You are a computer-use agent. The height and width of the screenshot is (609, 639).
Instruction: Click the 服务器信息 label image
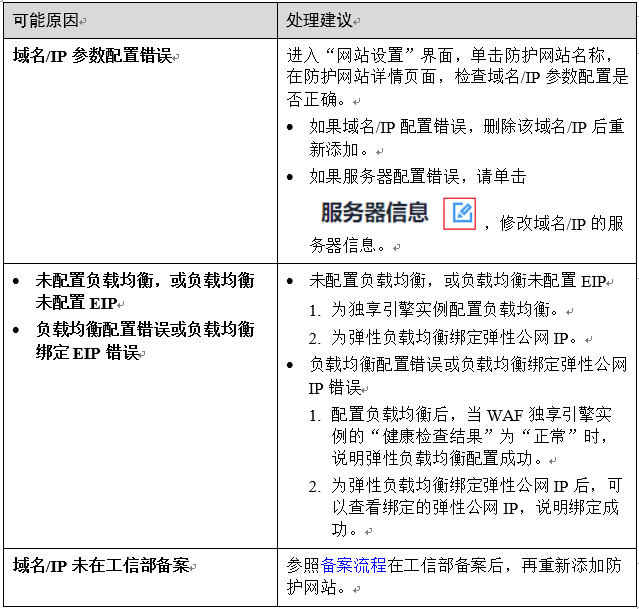tap(375, 213)
